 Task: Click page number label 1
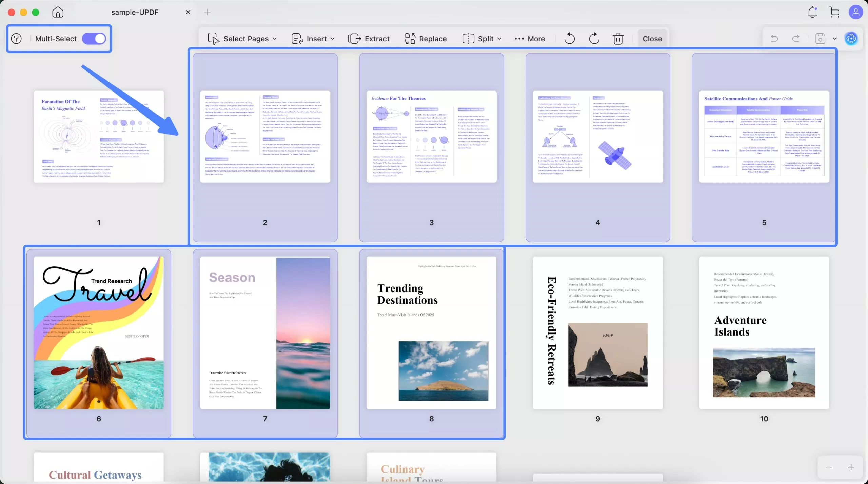pyautogui.click(x=99, y=223)
